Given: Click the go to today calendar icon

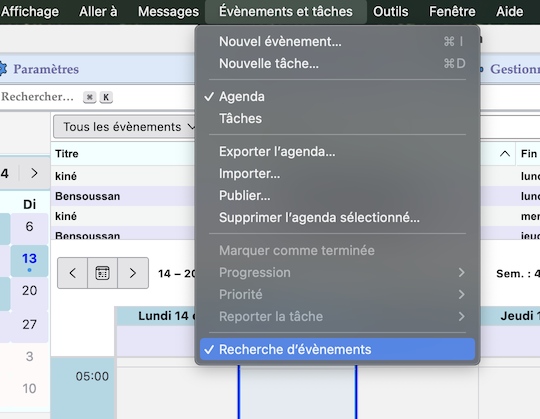Looking at the screenshot, I should click(x=102, y=273).
